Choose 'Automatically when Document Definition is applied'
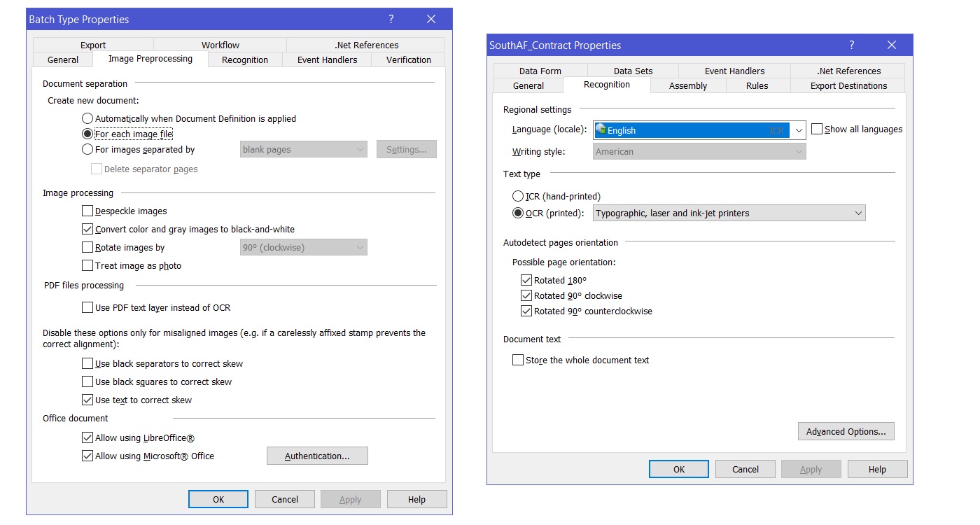This screenshot has height=525, width=980. point(87,118)
